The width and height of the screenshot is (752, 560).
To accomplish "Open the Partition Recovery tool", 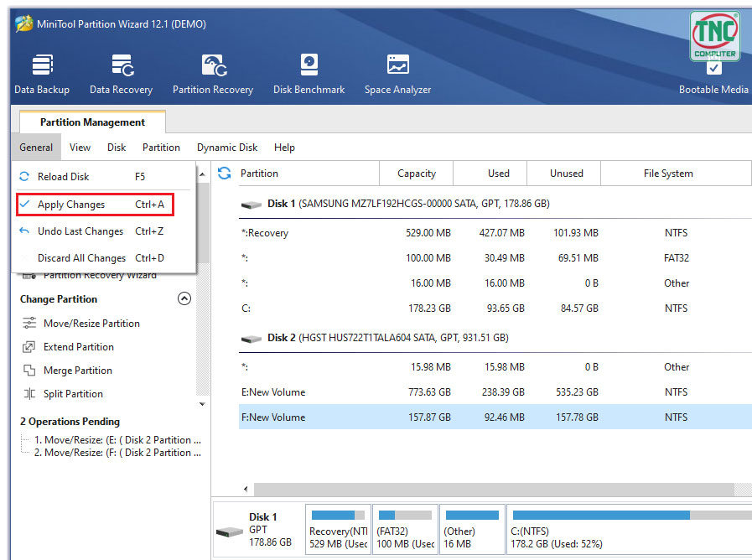I will click(x=213, y=75).
